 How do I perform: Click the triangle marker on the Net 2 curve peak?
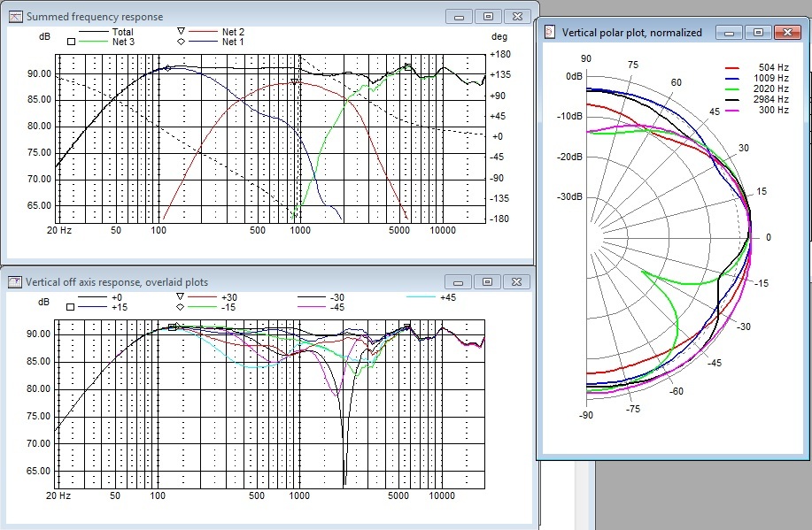[295, 82]
